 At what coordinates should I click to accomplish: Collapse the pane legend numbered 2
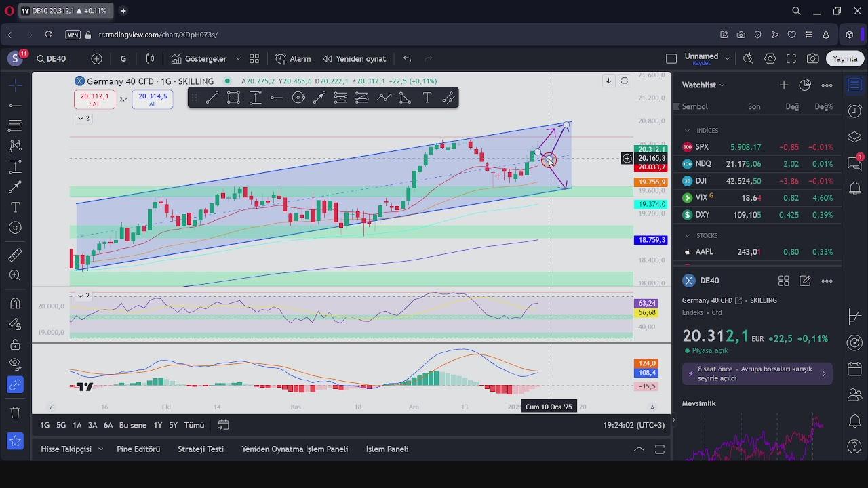pos(83,296)
